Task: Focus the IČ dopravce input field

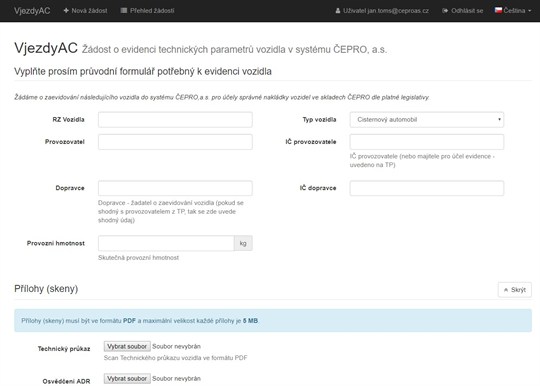Action: 427,188
